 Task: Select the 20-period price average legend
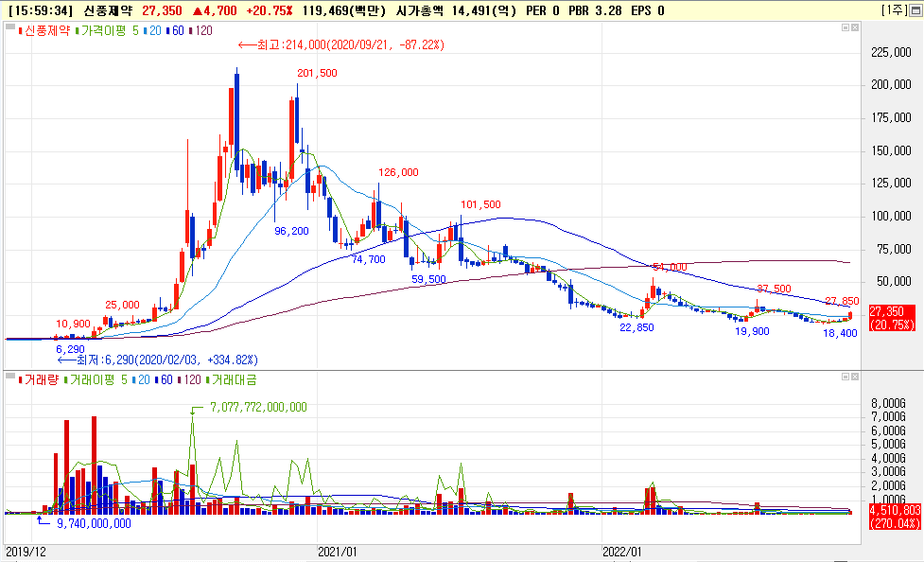tap(152, 30)
